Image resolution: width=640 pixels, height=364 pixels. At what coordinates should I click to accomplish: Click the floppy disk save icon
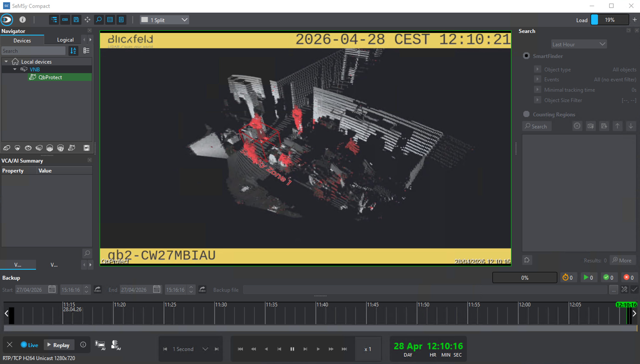pyautogui.click(x=76, y=20)
